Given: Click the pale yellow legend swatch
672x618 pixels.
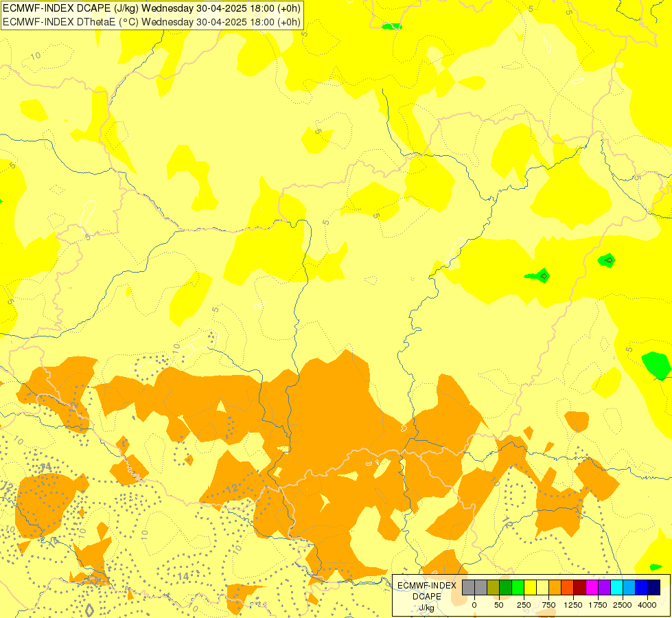Looking at the screenshot, I should pos(542,587).
